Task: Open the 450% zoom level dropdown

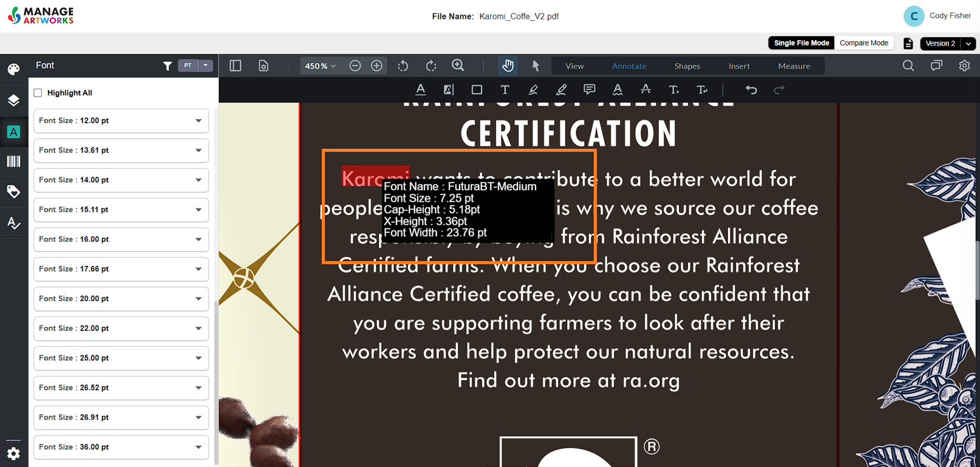Action: point(320,66)
